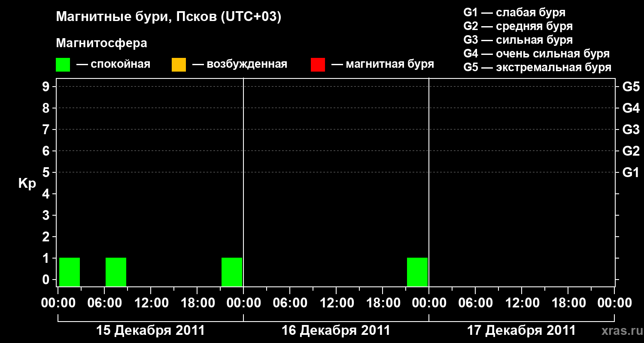Image resolution: width=644 pixels, height=343 pixels.
Task: Click the 18:00 time label of 15 December
Action: click(x=197, y=303)
